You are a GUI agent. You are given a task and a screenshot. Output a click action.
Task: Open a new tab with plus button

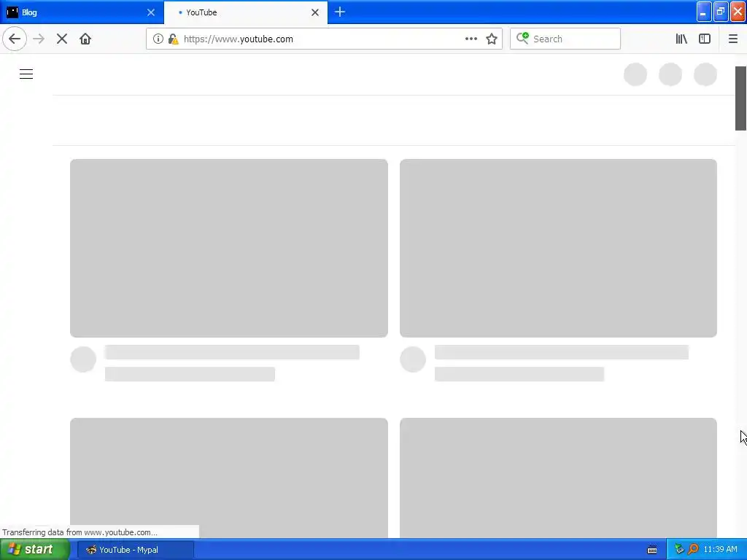[340, 12]
